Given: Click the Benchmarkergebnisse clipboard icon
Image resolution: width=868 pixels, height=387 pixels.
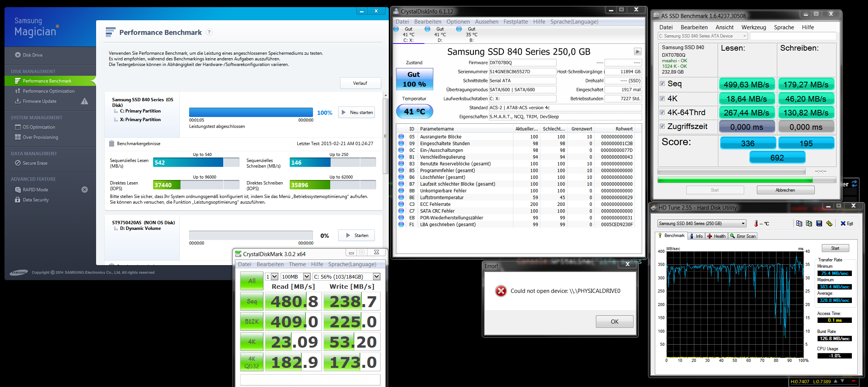Looking at the screenshot, I should [111, 144].
